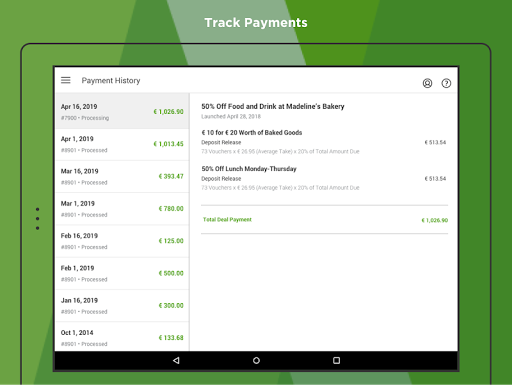Select the Apr 1, 2019 payment entry
Screen dimensions: 512x385
pos(122,145)
